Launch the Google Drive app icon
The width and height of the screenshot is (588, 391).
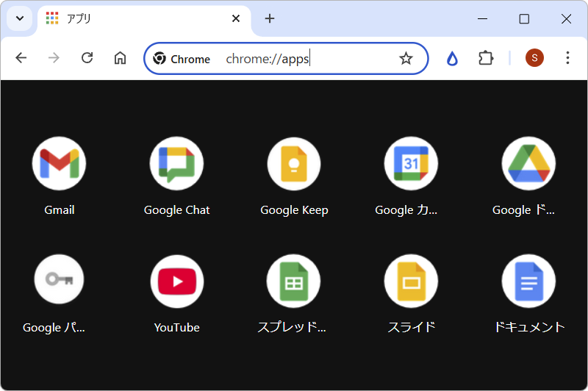click(528, 163)
